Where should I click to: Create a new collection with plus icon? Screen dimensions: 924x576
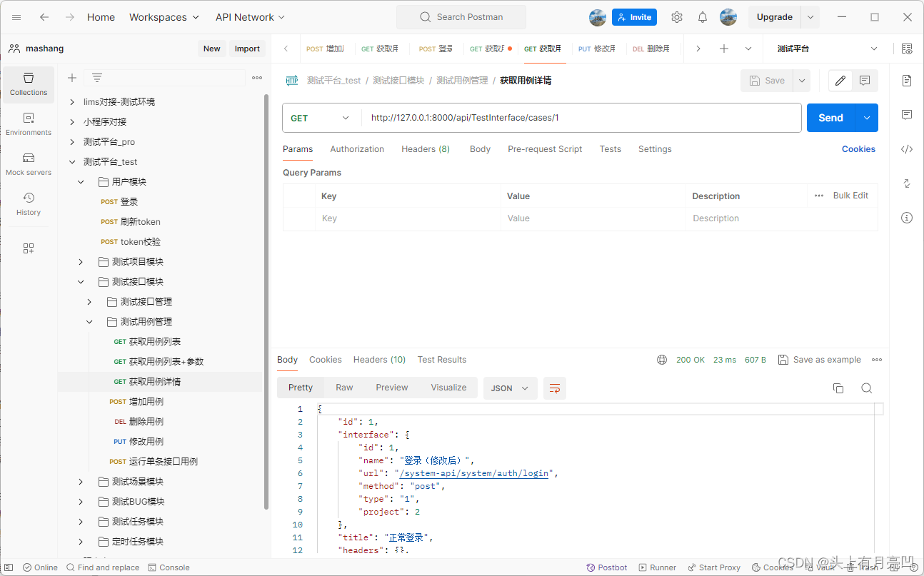(72, 78)
